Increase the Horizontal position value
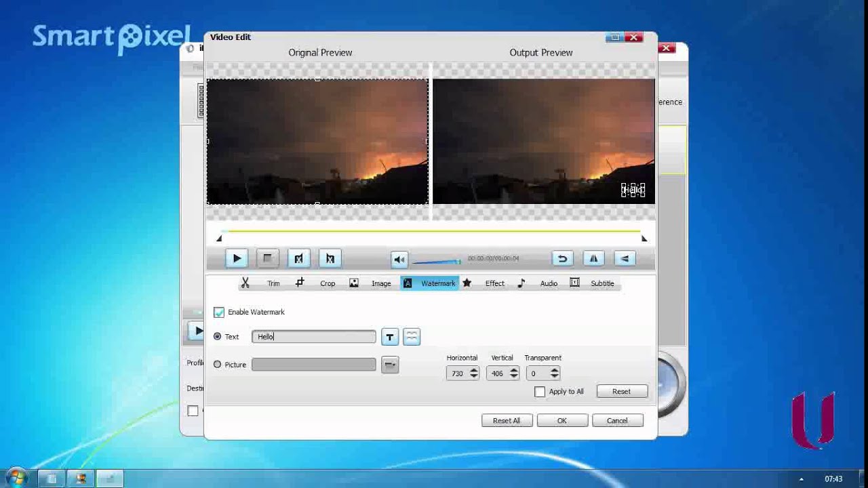The height and width of the screenshot is (488, 868). (x=473, y=370)
